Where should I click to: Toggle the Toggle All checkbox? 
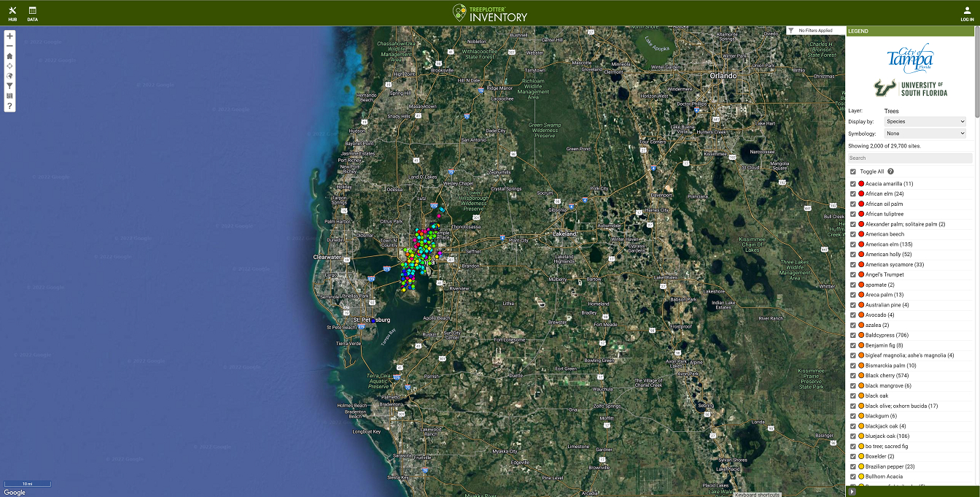[853, 172]
